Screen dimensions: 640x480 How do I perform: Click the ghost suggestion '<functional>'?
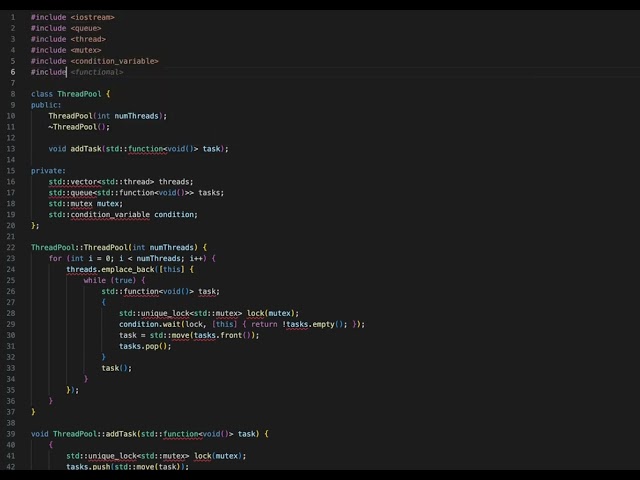[x=97, y=72]
